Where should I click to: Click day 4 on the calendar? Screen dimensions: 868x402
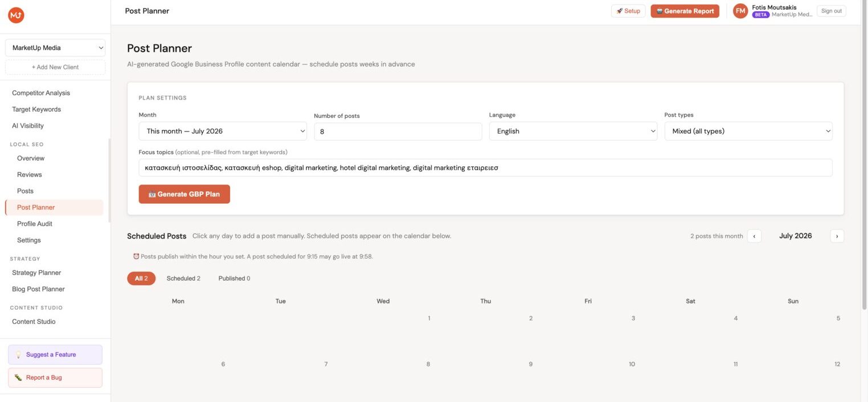click(736, 318)
